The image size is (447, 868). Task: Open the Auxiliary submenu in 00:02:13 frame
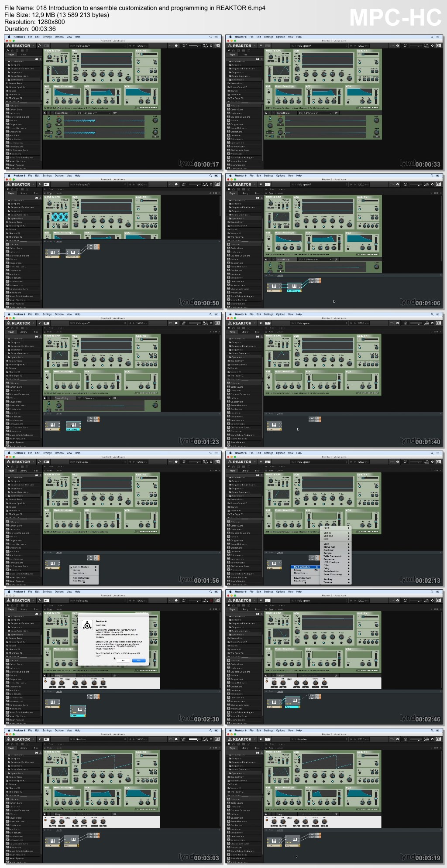(336, 579)
